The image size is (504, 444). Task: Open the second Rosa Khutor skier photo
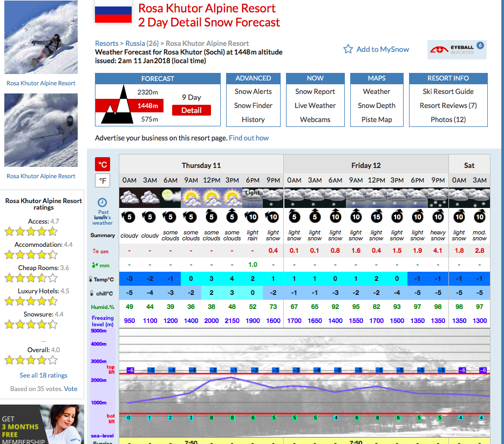point(41,130)
